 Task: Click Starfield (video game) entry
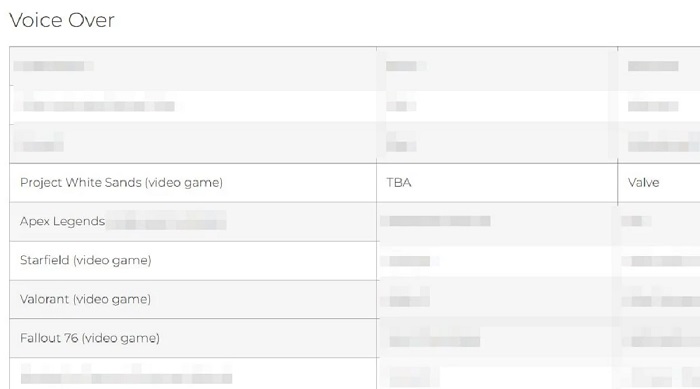(x=86, y=260)
